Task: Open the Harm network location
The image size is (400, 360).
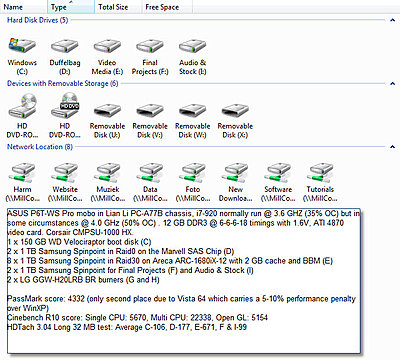Action: tap(22, 182)
